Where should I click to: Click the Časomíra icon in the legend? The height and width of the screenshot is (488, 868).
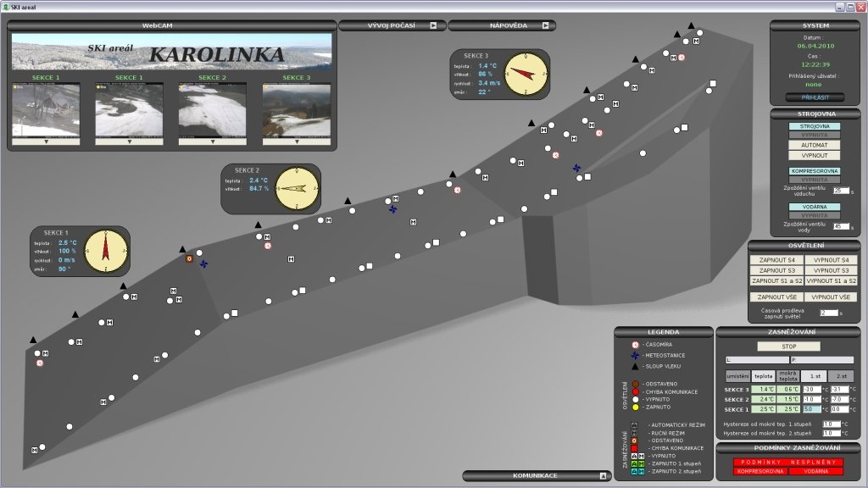tap(635, 345)
